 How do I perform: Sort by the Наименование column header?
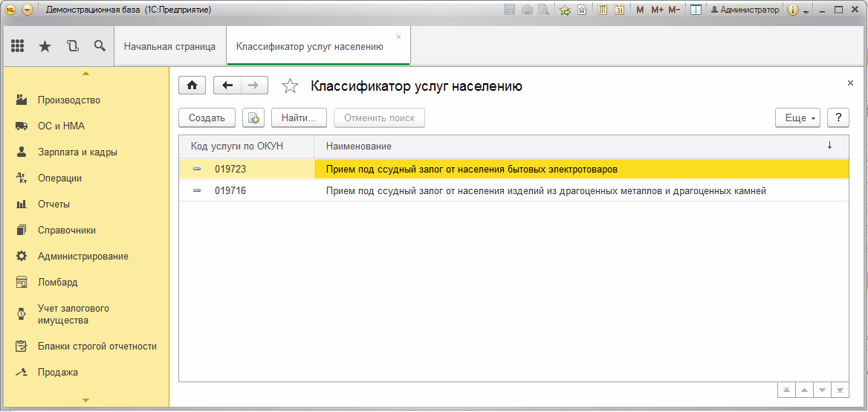(x=581, y=147)
